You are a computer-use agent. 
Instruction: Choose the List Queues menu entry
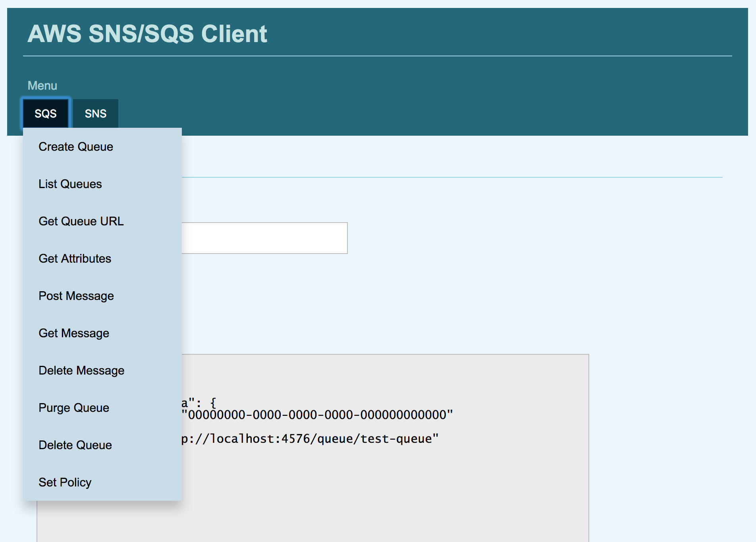70,184
